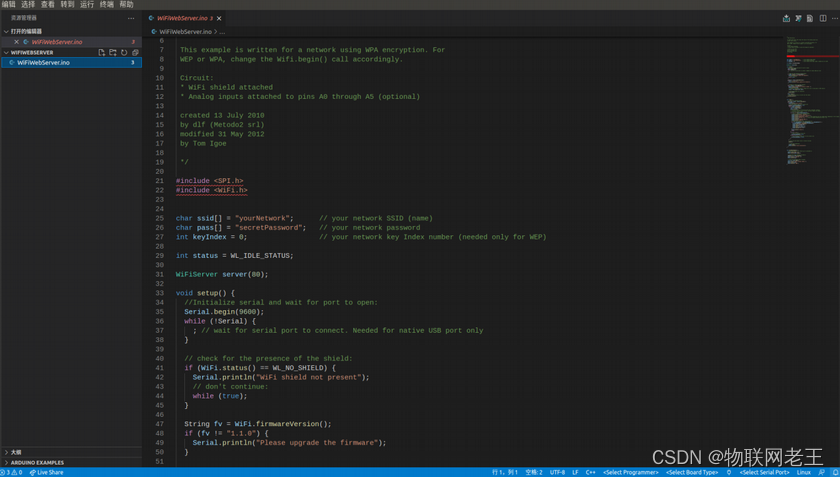
Task: Change the UTF-8 file encoding
Action: coord(557,472)
